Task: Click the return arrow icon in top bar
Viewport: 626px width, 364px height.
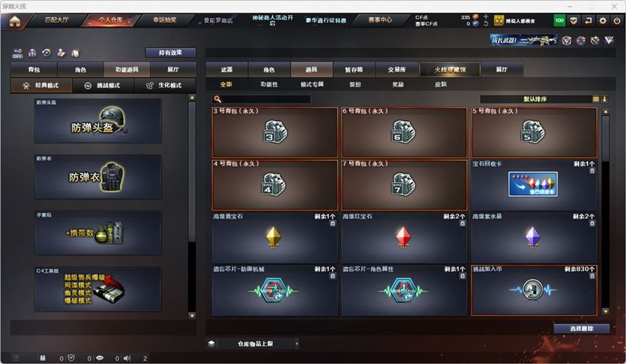Action: point(588,21)
